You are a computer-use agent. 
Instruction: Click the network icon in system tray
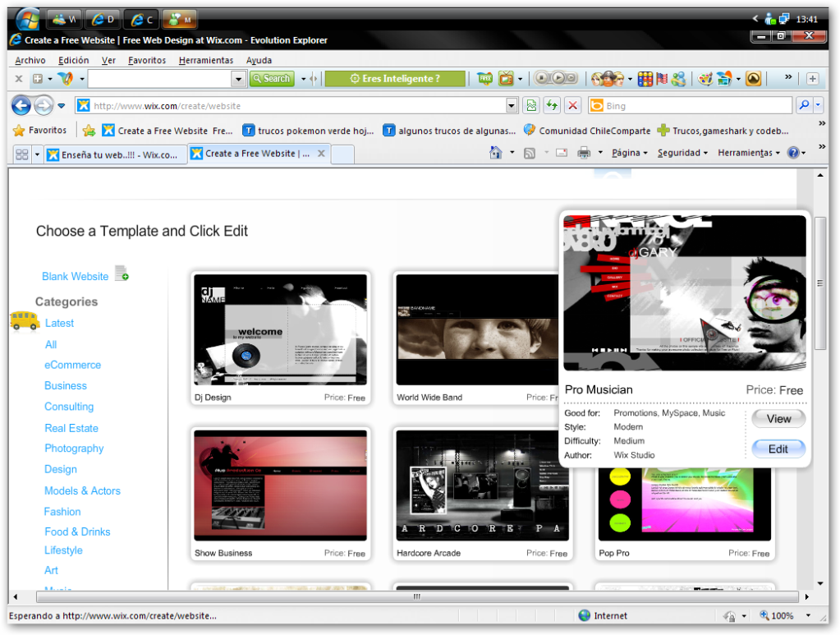(x=783, y=19)
